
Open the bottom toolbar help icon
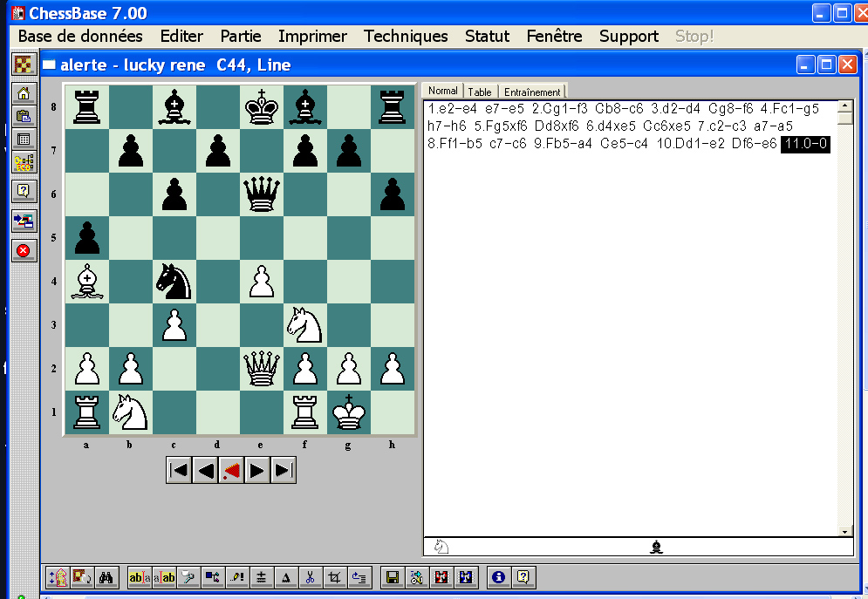click(523, 577)
